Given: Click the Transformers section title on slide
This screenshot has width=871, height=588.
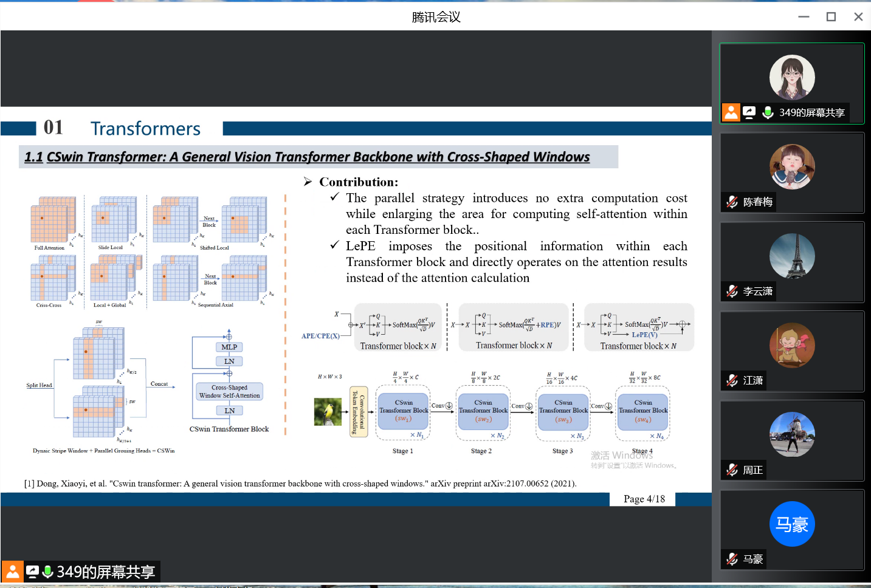Looking at the screenshot, I should [x=145, y=128].
